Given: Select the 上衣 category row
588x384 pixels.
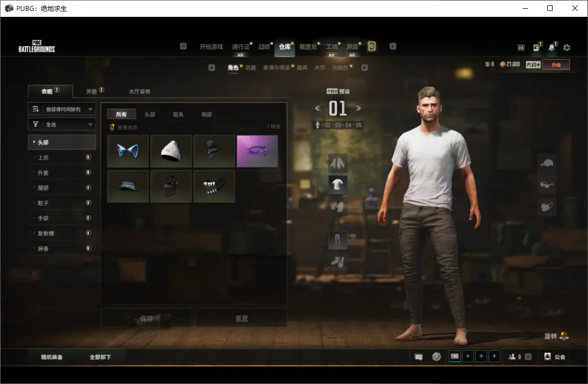Looking at the screenshot, I should pyautogui.click(x=62, y=157).
